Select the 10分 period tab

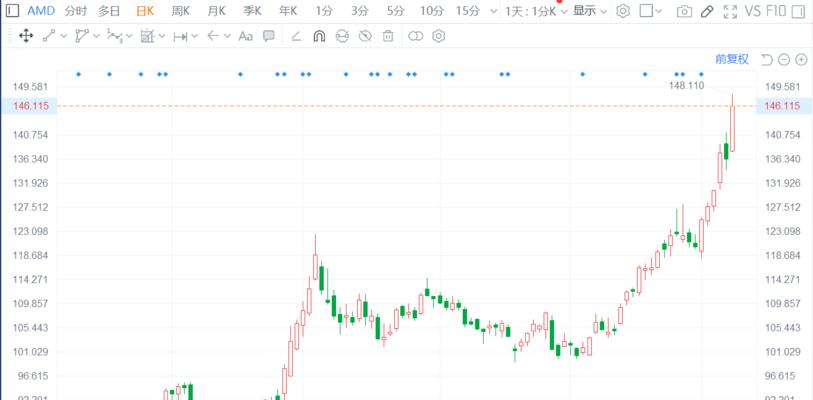click(x=432, y=11)
